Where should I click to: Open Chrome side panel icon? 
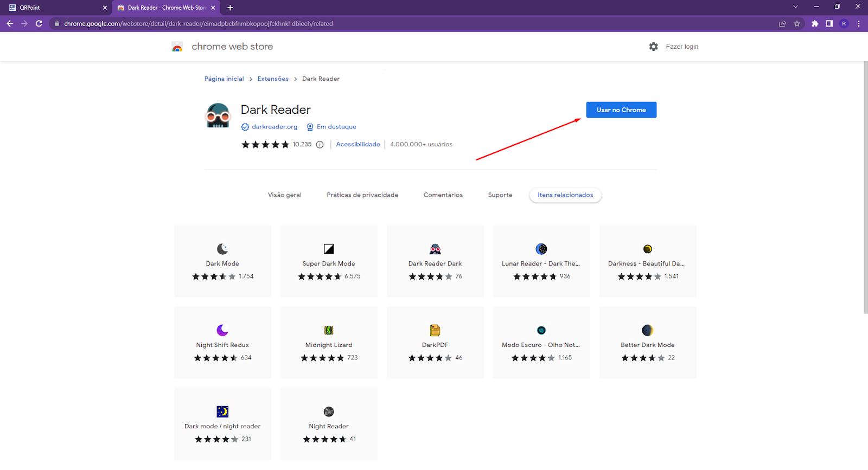[829, 23]
